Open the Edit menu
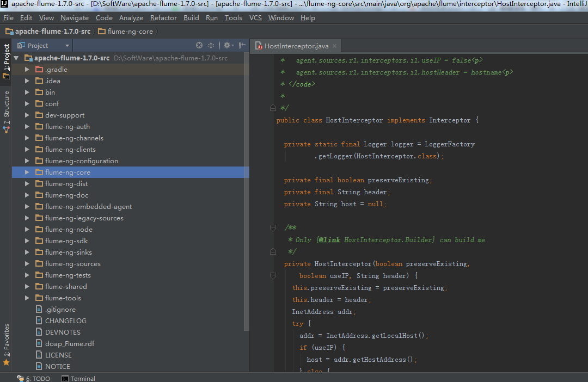 click(x=26, y=17)
